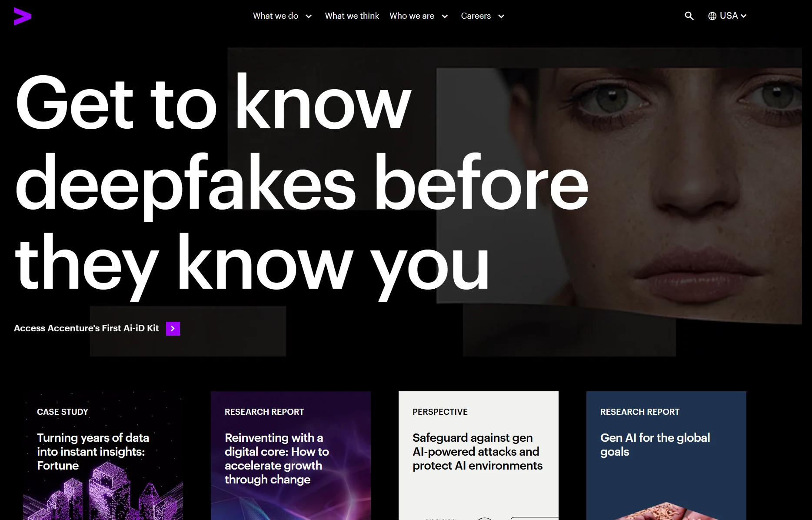
Task: Click the Accenture purple logo
Action: [x=23, y=16]
